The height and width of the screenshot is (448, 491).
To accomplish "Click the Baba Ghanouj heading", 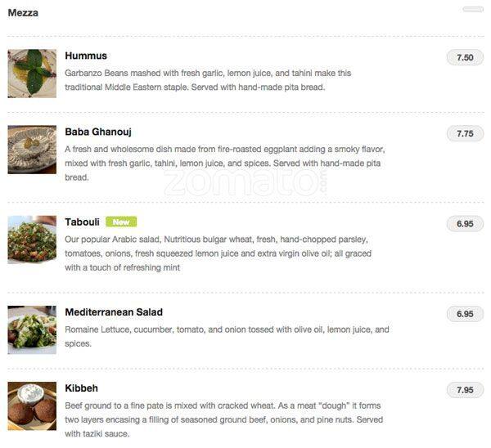I will [x=98, y=132].
